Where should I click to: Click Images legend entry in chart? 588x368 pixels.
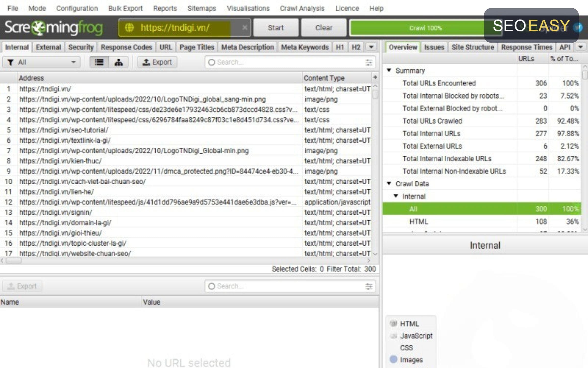tap(406, 360)
